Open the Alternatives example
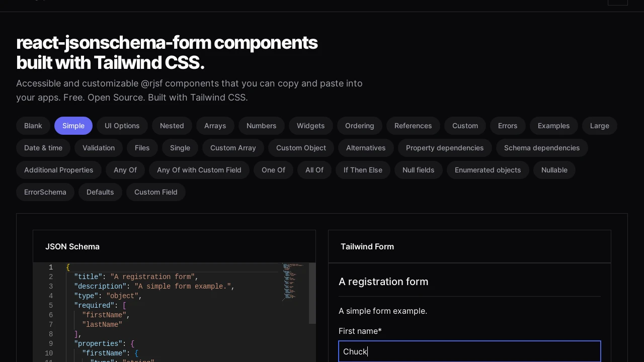The image size is (644, 362). coord(366,148)
